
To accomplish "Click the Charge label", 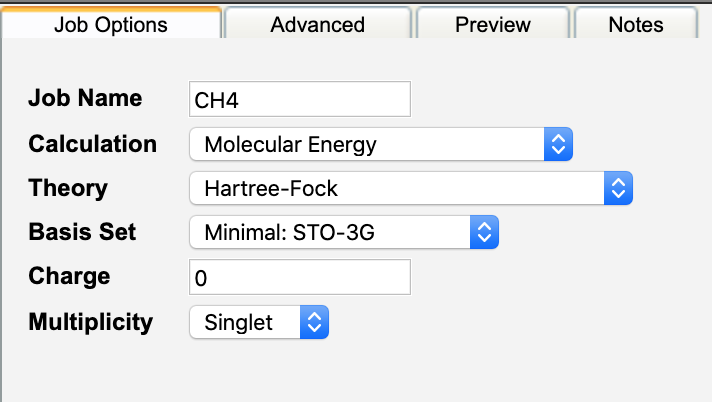I will (69, 277).
